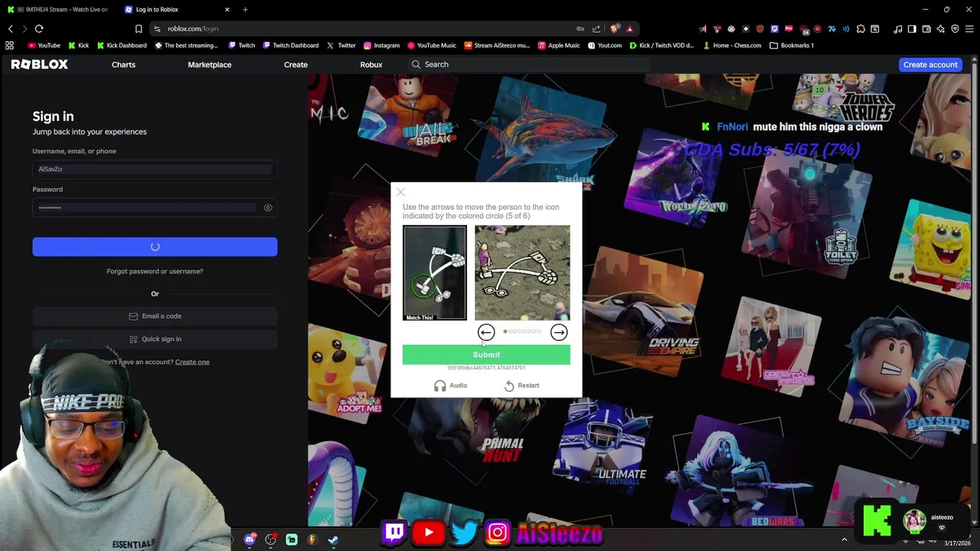Choose Quick sign in option
This screenshot has width=980, height=551.
tap(155, 339)
